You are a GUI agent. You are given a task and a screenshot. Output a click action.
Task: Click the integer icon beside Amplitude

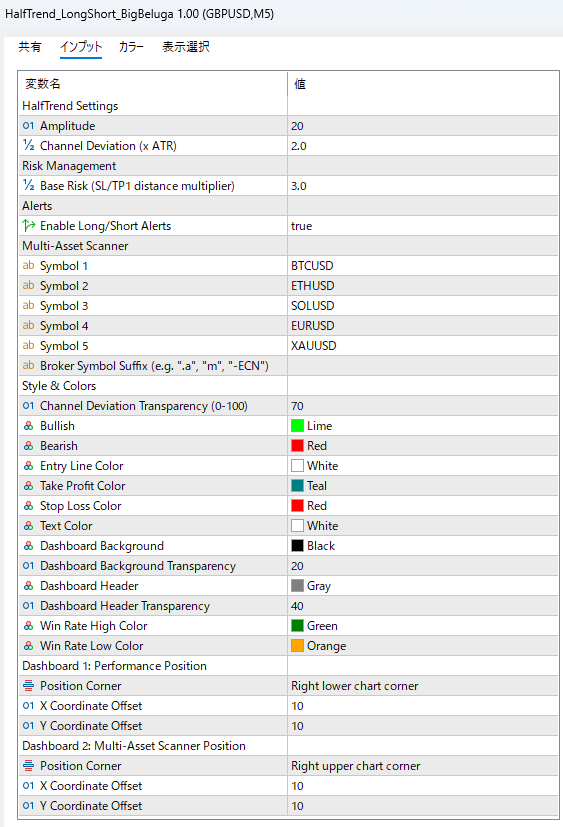[28, 126]
